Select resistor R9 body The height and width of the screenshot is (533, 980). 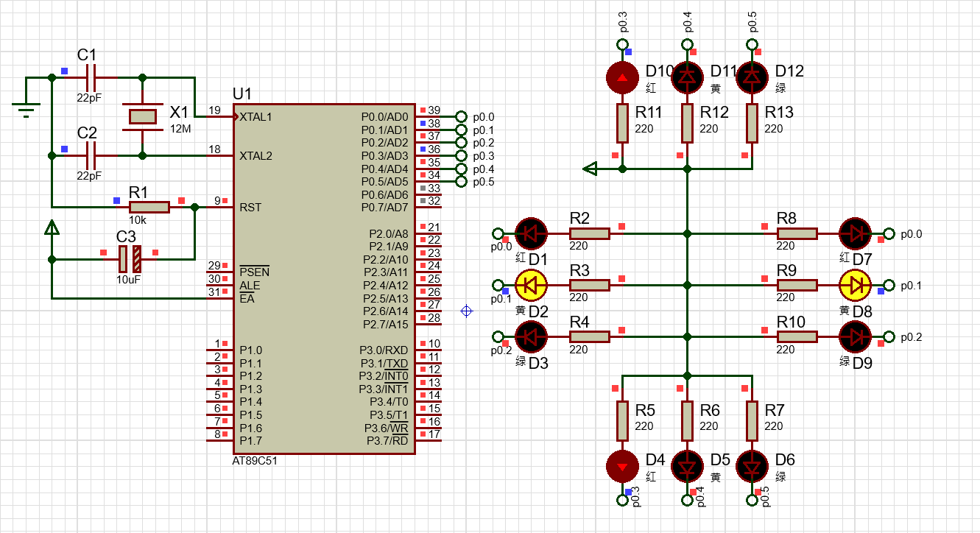point(797,285)
